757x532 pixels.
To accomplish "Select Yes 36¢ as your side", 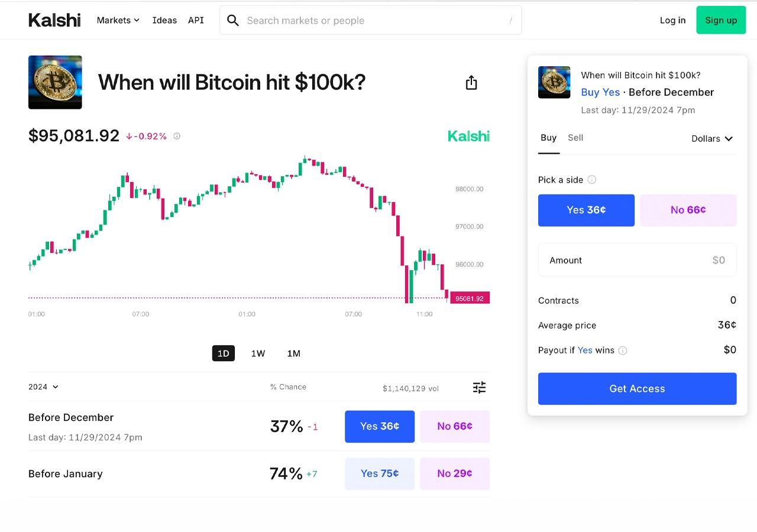I will pyautogui.click(x=586, y=210).
